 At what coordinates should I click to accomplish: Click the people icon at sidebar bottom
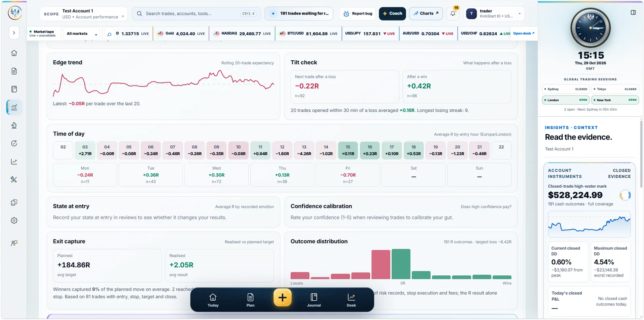(x=14, y=243)
